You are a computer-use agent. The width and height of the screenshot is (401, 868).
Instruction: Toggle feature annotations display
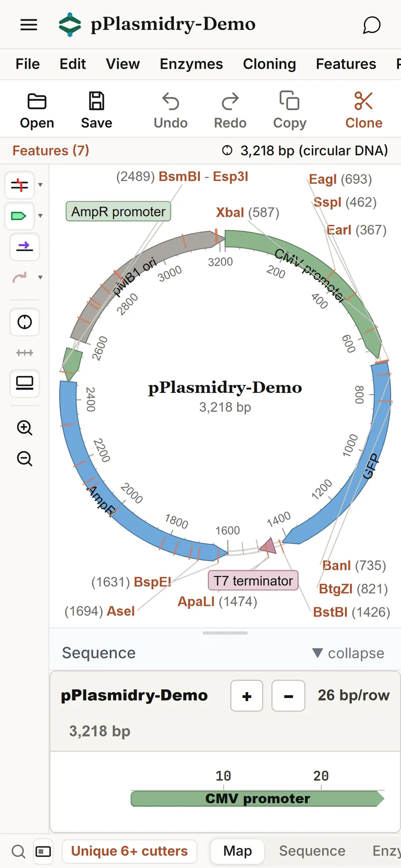[x=20, y=216]
